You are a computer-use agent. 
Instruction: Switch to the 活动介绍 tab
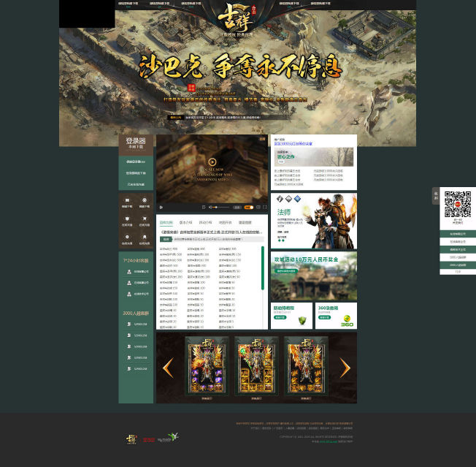206,223
